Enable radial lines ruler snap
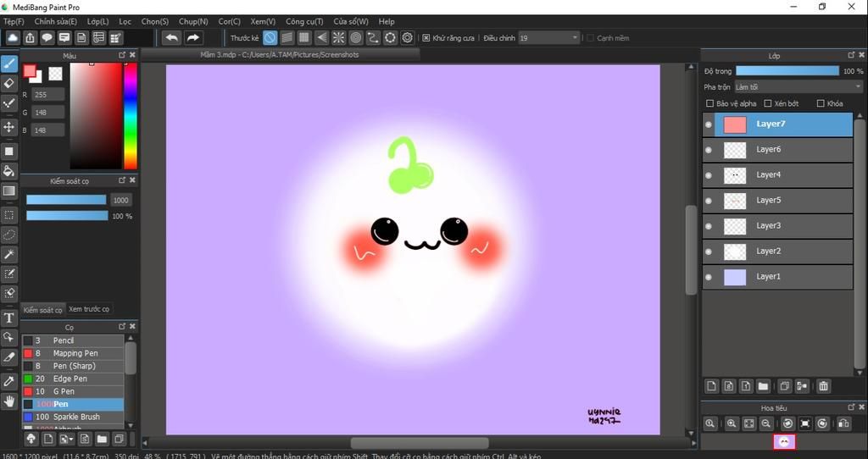The image size is (868, 459). pyautogui.click(x=338, y=37)
